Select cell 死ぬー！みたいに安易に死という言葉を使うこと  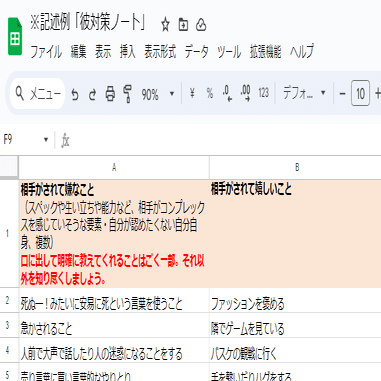tap(114, 300)
